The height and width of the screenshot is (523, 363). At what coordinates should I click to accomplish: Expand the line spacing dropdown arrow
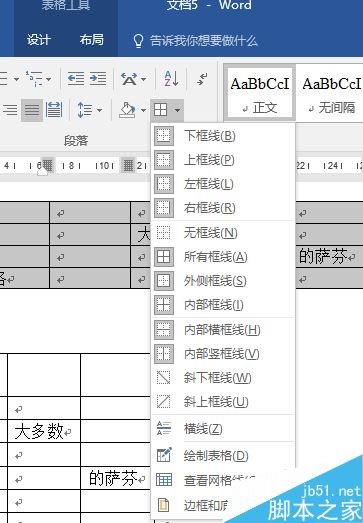(x=99, y=110)
